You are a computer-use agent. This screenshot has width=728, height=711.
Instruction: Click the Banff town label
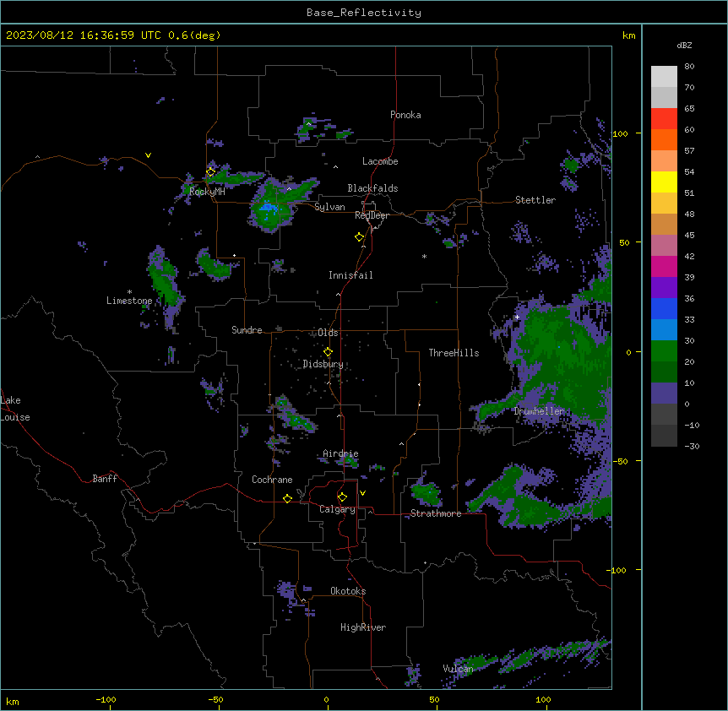pos(105,479)
